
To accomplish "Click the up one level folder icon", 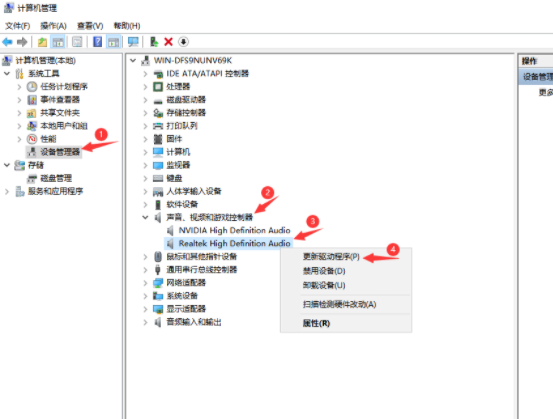I will coord(42,42).
